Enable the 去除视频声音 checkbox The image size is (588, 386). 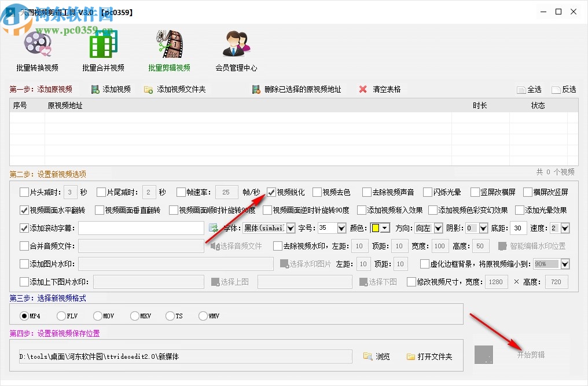pyautogui.click(x=367, y=192)
